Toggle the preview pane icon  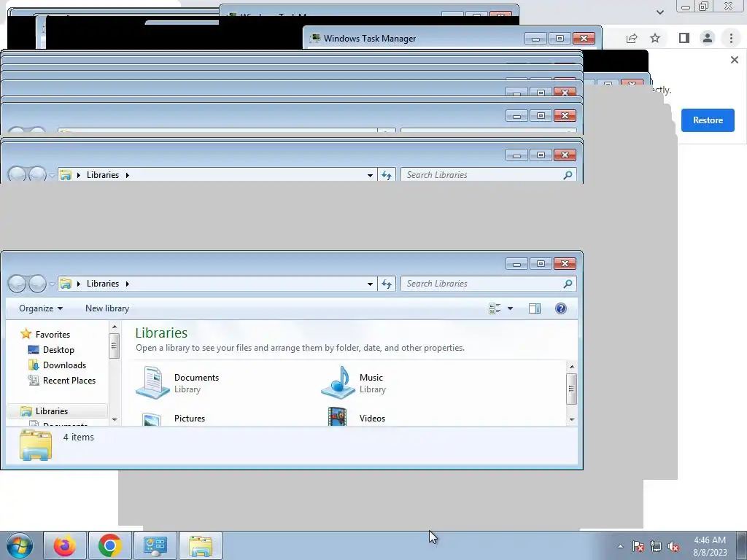(535, 308)
